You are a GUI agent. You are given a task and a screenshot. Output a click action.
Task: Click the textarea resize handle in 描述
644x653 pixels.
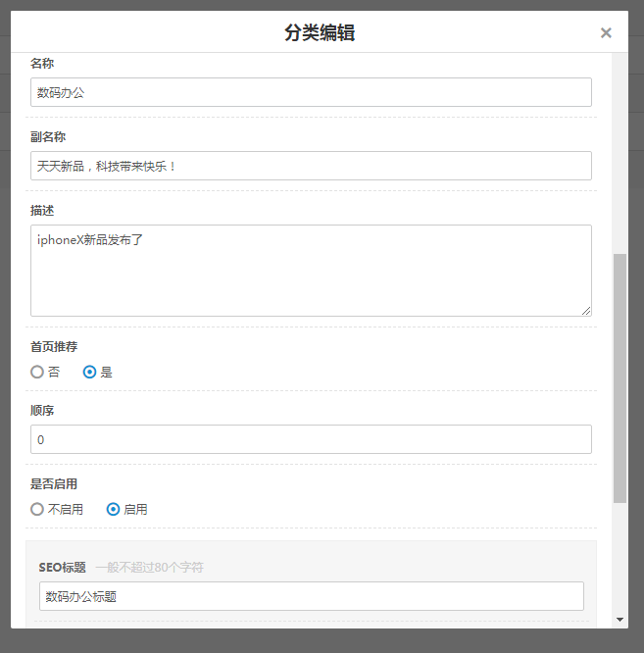[586, 311]
